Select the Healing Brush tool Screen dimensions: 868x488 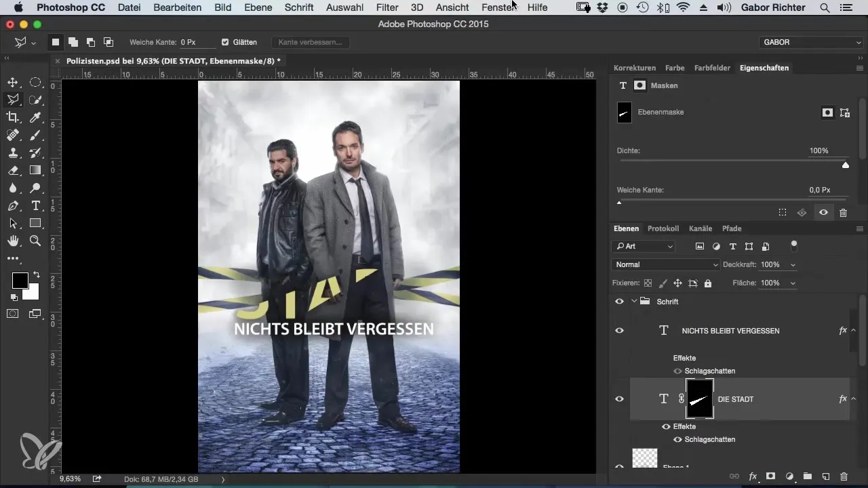tap(13, 135)
